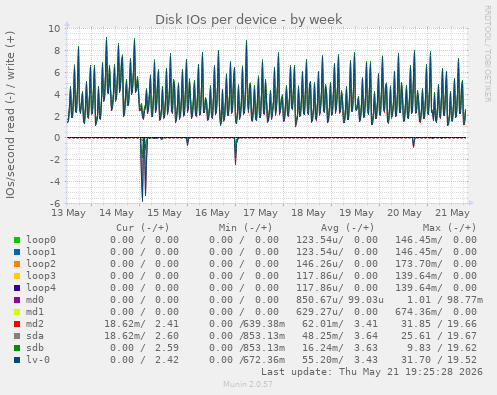The height and width of the screenshot is (395, 497).
Task: Select the loop3 legend label
Action: 41,276
